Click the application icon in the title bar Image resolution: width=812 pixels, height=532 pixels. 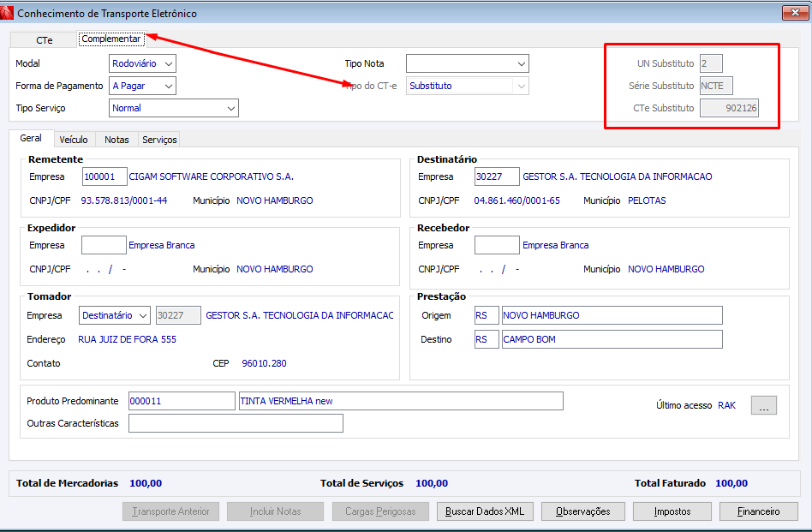click(x=7, y=13)
